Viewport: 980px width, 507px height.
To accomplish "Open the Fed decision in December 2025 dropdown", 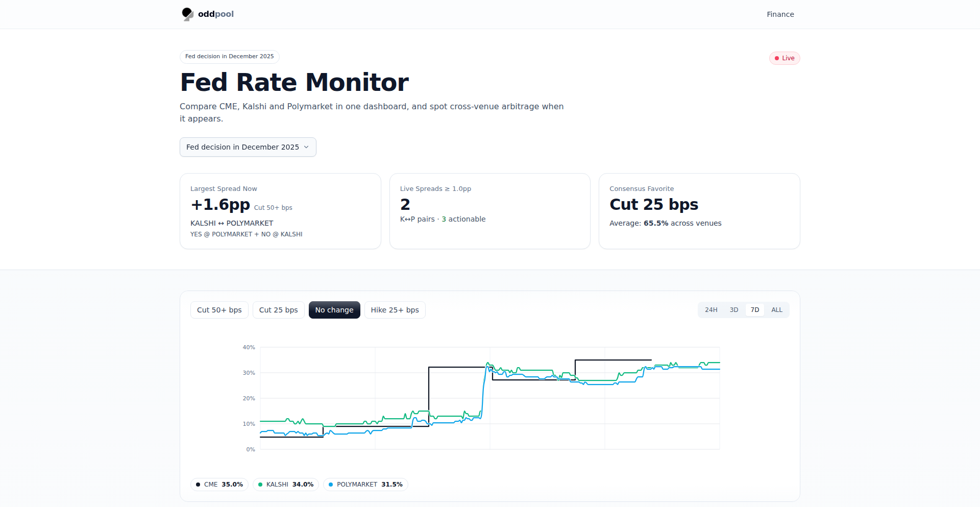I will point(248,147).
